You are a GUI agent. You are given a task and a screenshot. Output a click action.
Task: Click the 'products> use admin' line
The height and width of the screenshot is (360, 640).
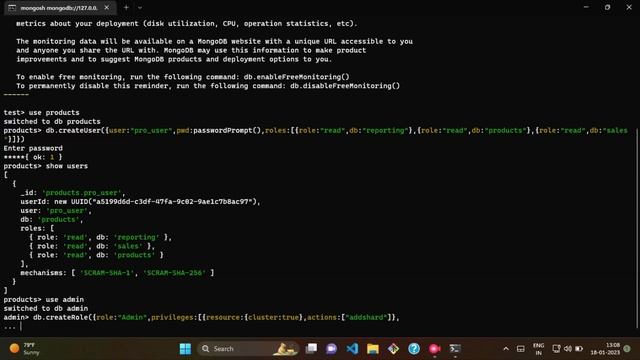44,299
